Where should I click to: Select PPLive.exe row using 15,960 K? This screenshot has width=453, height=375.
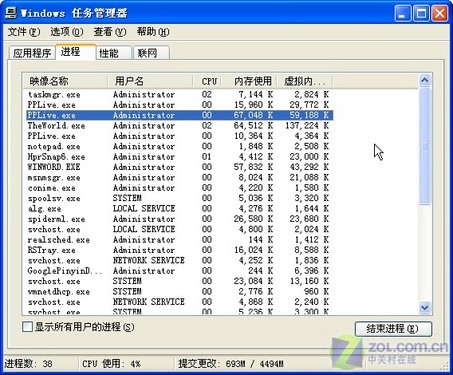(x=179, y=105)
